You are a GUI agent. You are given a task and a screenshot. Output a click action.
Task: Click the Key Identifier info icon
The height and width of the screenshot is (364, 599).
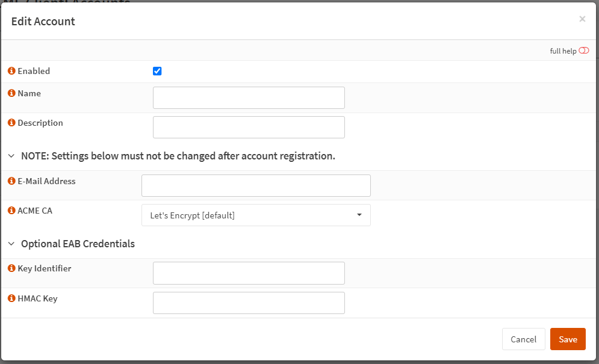[x=11, y=268]
